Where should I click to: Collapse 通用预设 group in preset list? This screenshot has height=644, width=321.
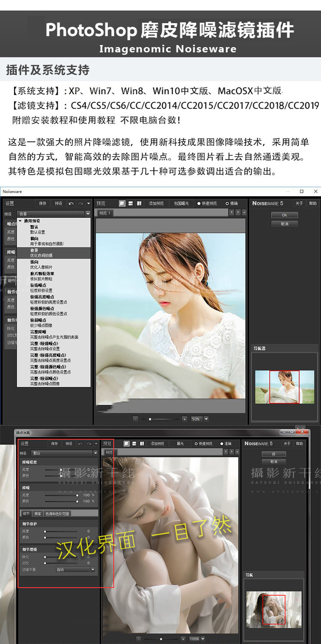20,221
